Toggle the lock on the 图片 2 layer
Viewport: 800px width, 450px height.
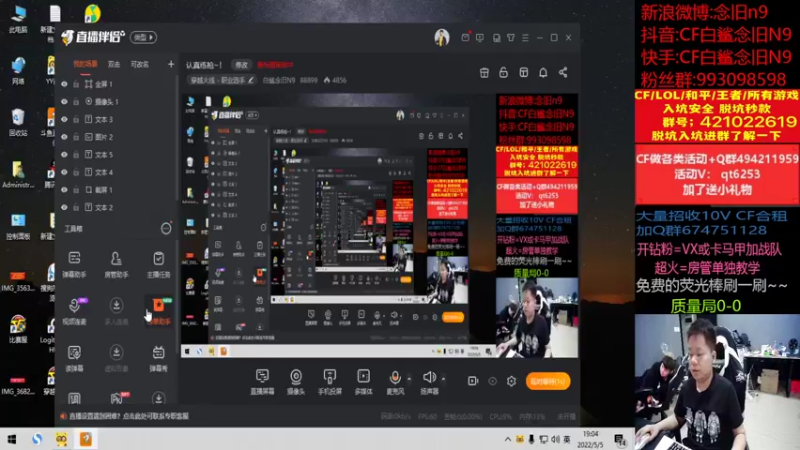coord(76,137)
